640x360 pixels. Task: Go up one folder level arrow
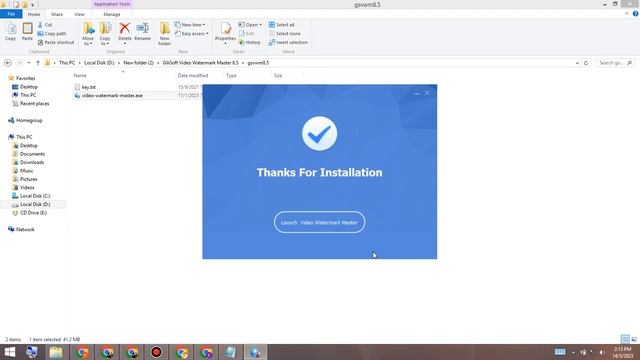pyautogui.click(x=38, y=63)
